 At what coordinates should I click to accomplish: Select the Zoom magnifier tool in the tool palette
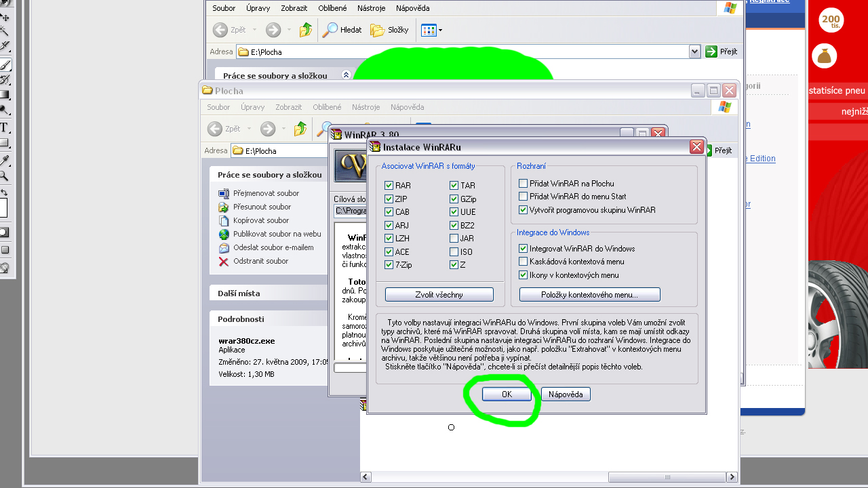click(x=4, y=176)
